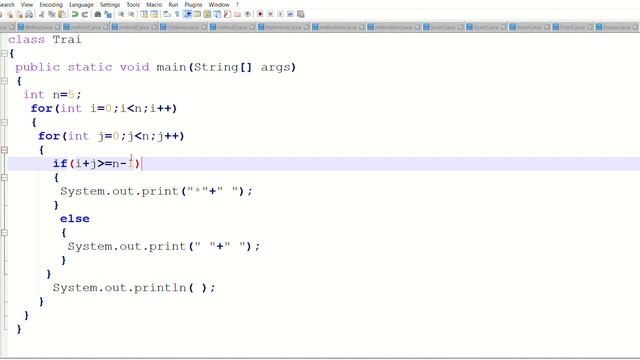This screenshot has width=640, height=360.
Task: Click the 'public static void main' line
Action: click(x=156, y=67)
